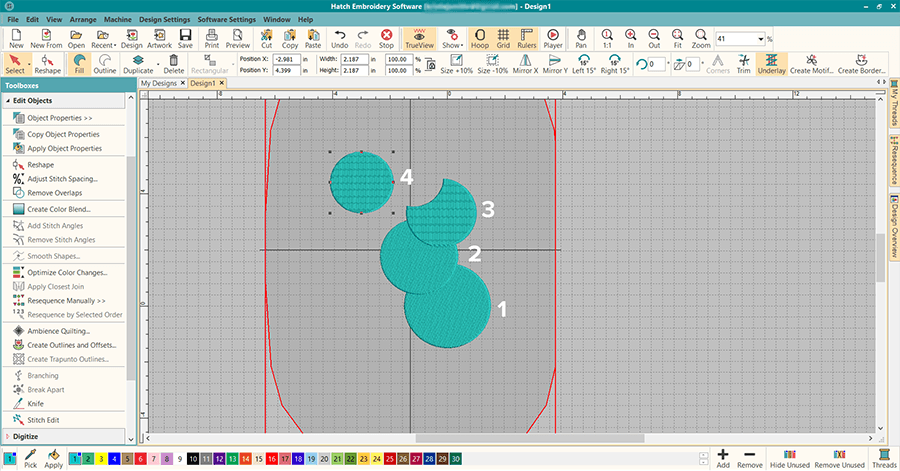Toggle the Grid display off
The image size is (900, 471).
502,38
